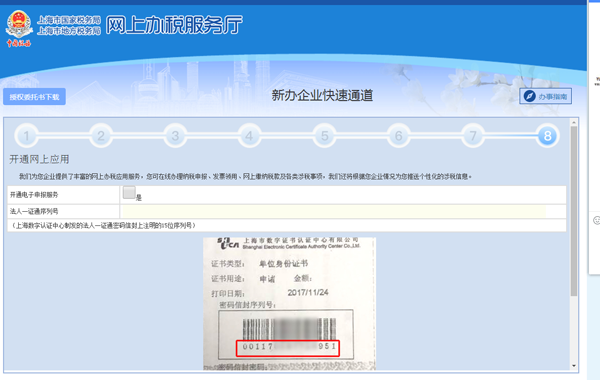
Task: Click the 法人一证通序列号 row label
Action: tap(34, 211)
